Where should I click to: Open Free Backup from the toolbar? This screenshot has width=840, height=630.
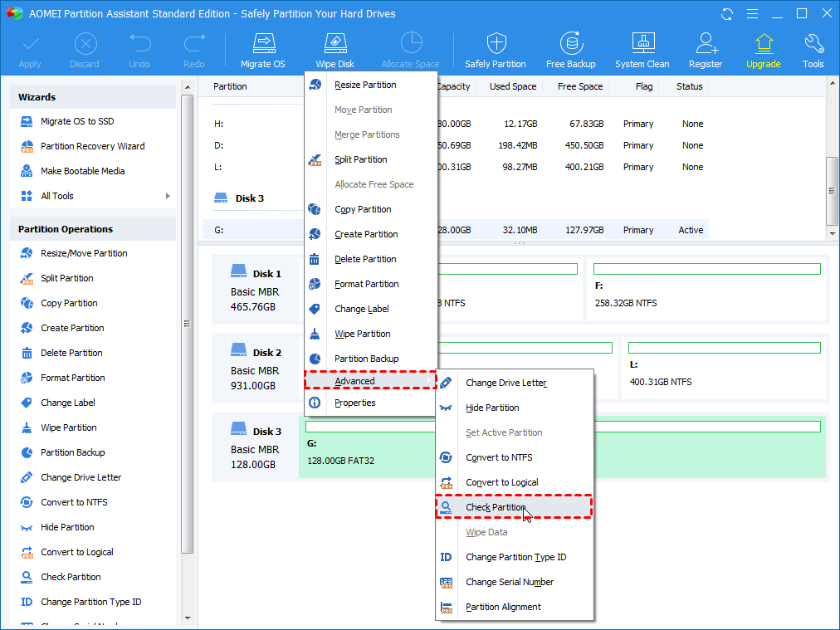pos(570,51)
